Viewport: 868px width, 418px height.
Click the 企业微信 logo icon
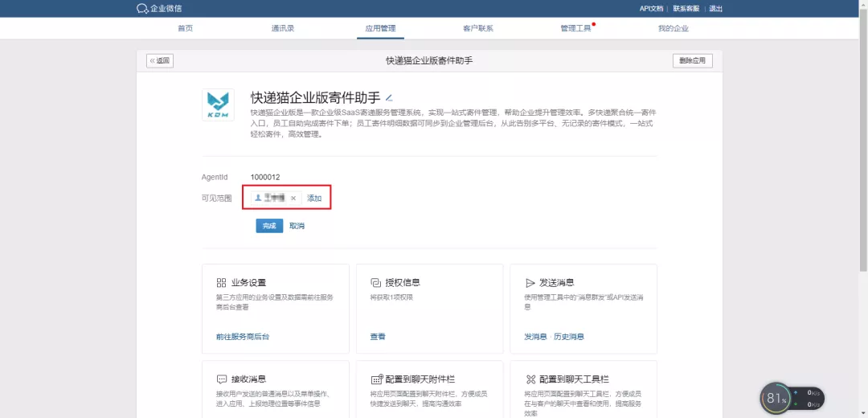point(141,8)
